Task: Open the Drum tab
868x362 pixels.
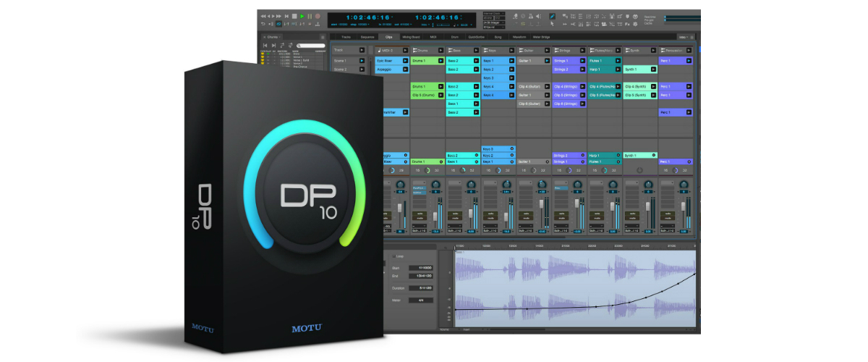Action: point(455,37)
